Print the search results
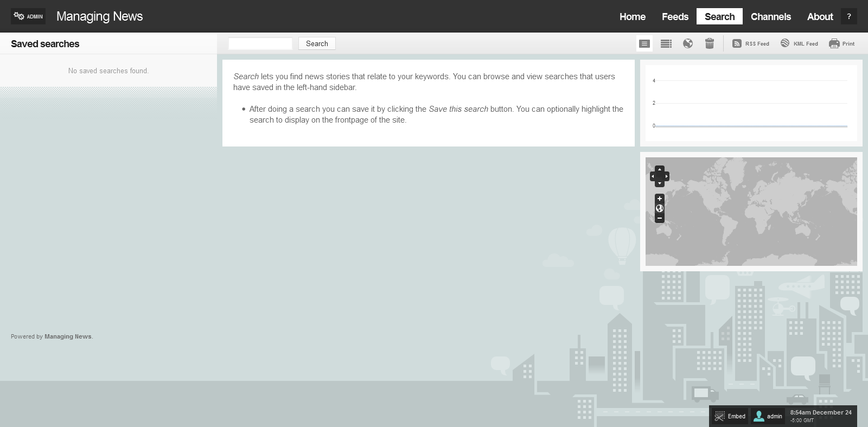 pos(842,43)
